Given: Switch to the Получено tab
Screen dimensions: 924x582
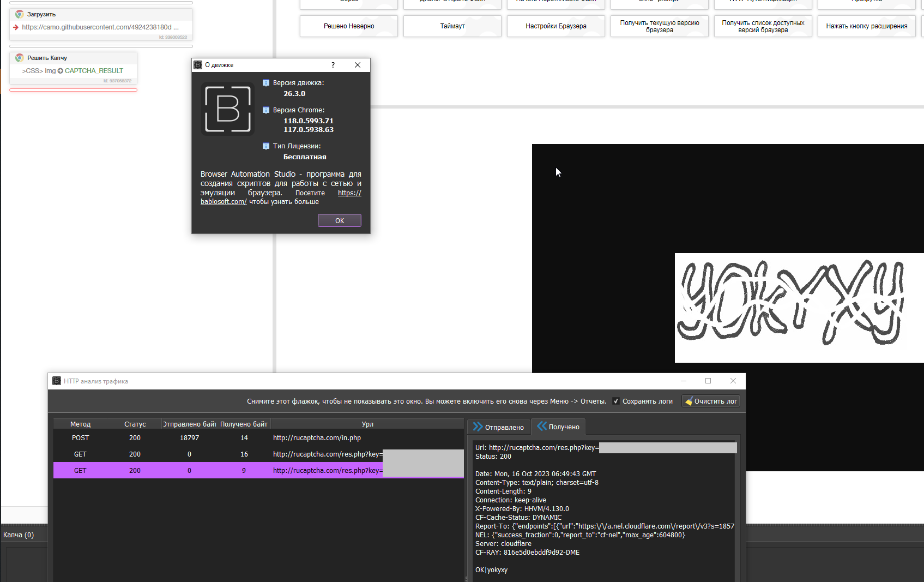Looking at the screenshot, I should point(558,427).
